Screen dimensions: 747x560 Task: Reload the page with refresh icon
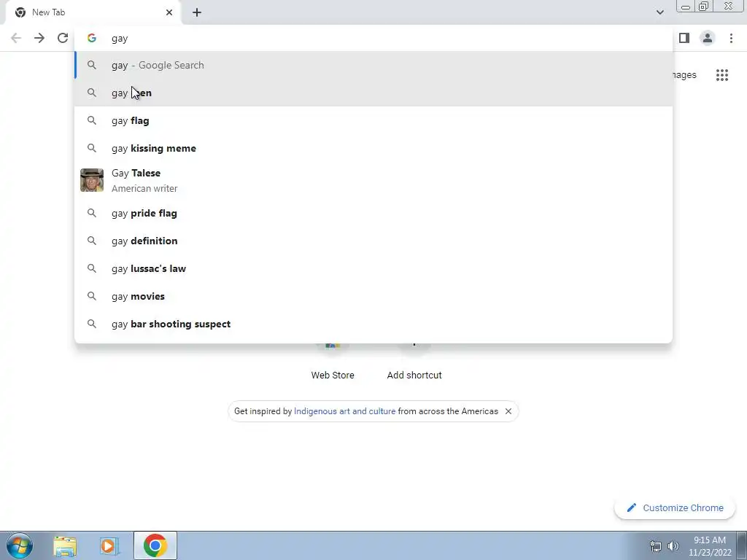coord(63,38)
